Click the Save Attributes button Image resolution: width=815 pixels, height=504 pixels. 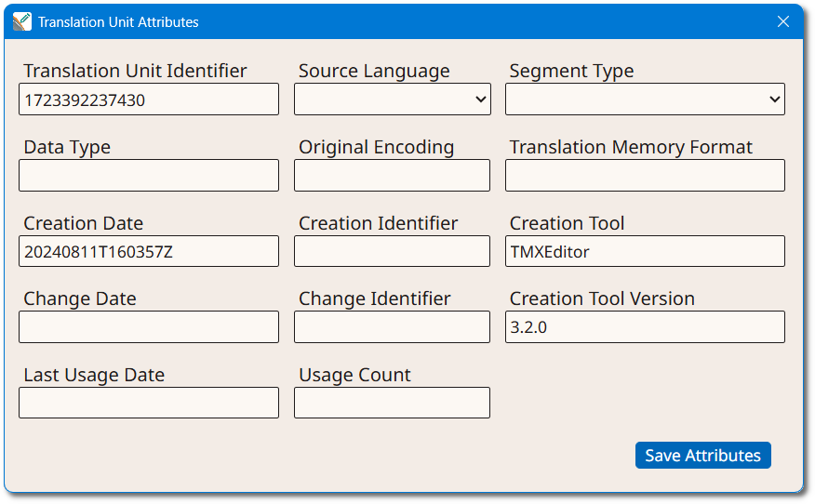(702, 455)
